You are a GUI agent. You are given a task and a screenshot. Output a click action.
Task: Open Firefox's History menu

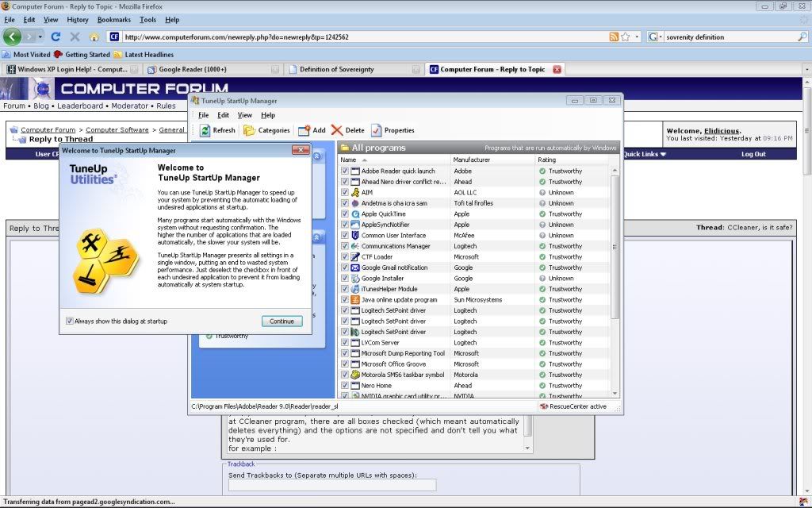point(78,20)
